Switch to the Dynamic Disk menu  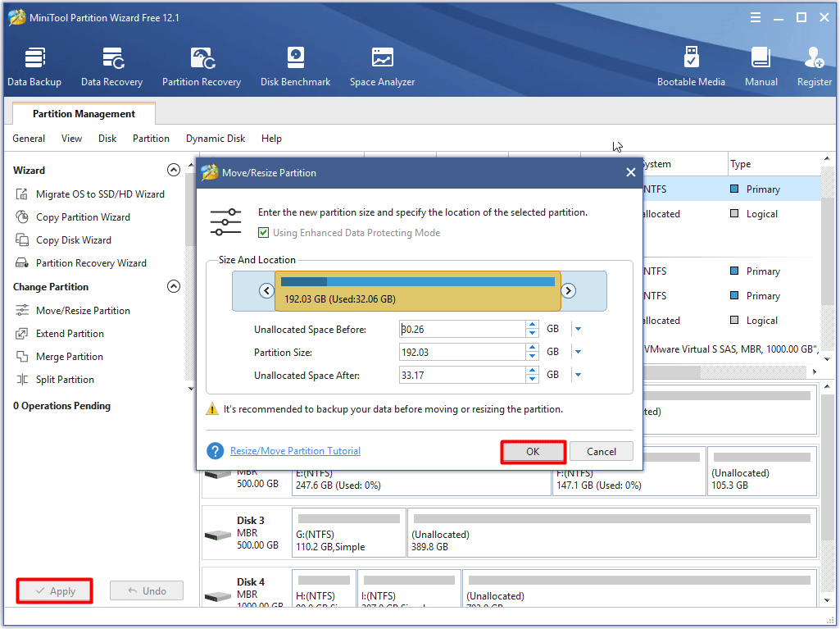point(215,139)
